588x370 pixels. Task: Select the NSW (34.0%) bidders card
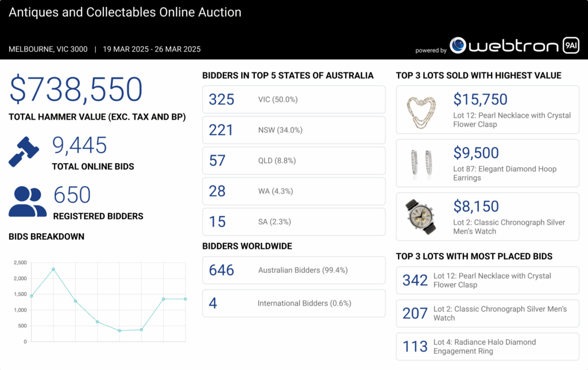pos(293,130)
